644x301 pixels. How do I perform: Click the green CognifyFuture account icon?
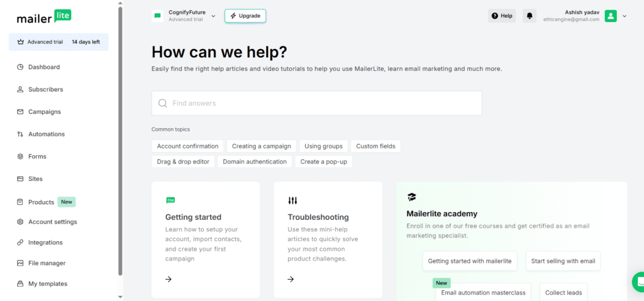[157, 16]
